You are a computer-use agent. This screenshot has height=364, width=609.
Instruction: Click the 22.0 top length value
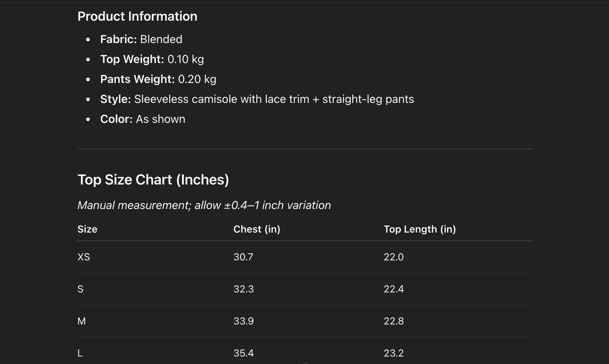(x=393, y=257)
